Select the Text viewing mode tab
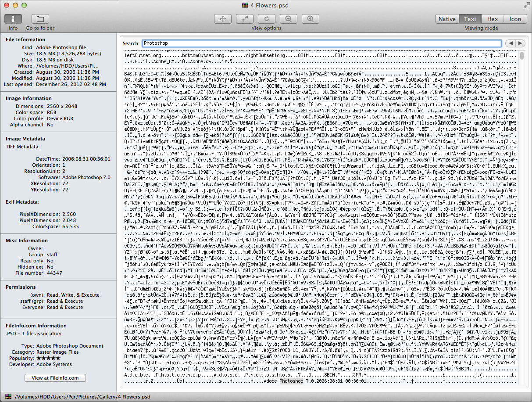Image resolution: width=532 pixels, height=402 pixels. (470, 19)
